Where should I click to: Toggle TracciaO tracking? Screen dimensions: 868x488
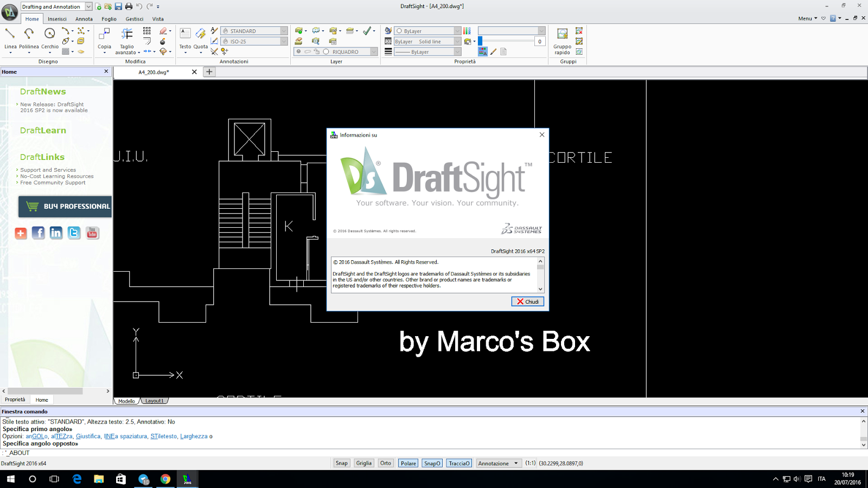(459, 463)
